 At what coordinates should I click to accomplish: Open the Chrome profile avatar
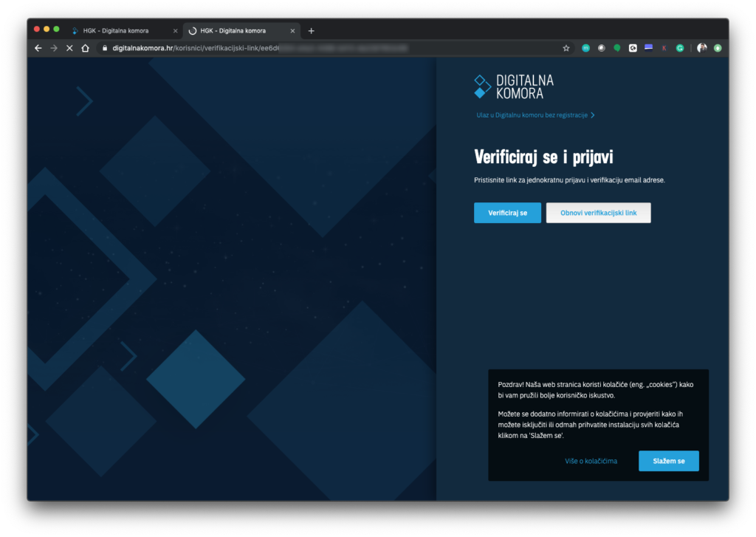[701, 48]
